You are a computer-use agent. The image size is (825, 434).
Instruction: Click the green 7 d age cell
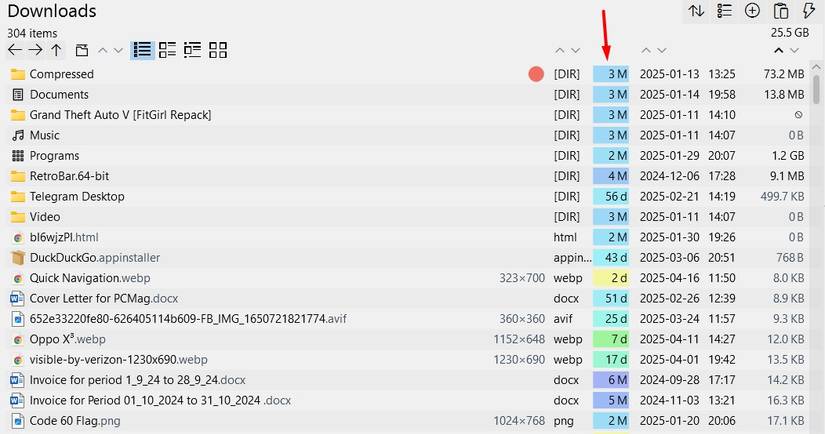(x=611, y=339)
